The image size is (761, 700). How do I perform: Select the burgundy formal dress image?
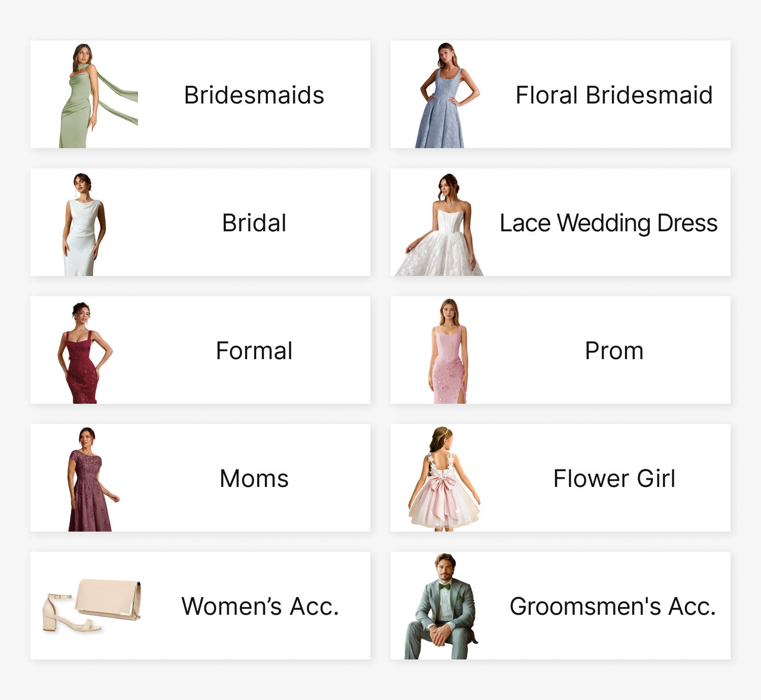[84, 350]
